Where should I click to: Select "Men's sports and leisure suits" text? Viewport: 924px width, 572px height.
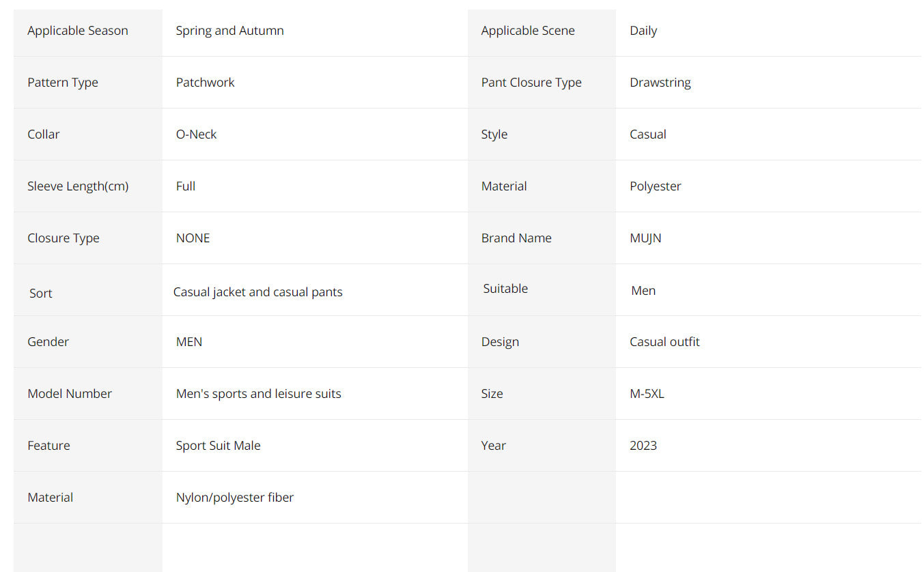258,394
